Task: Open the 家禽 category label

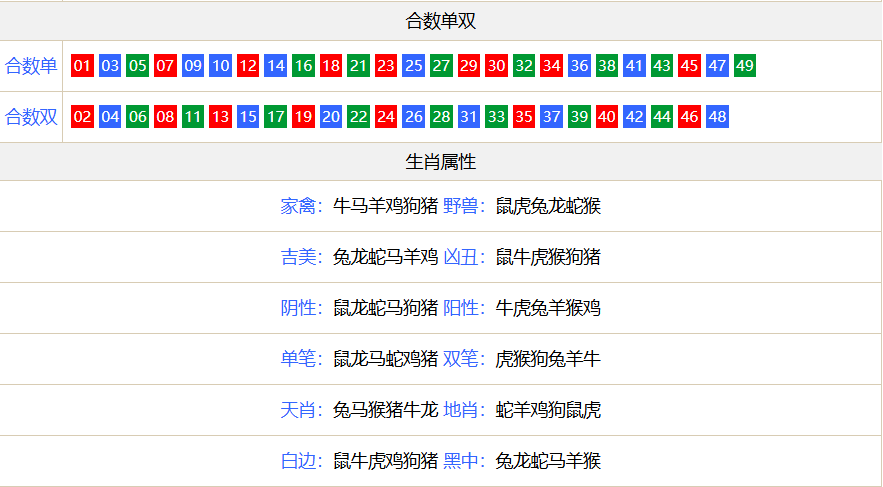Action: (x=299, y=206)
